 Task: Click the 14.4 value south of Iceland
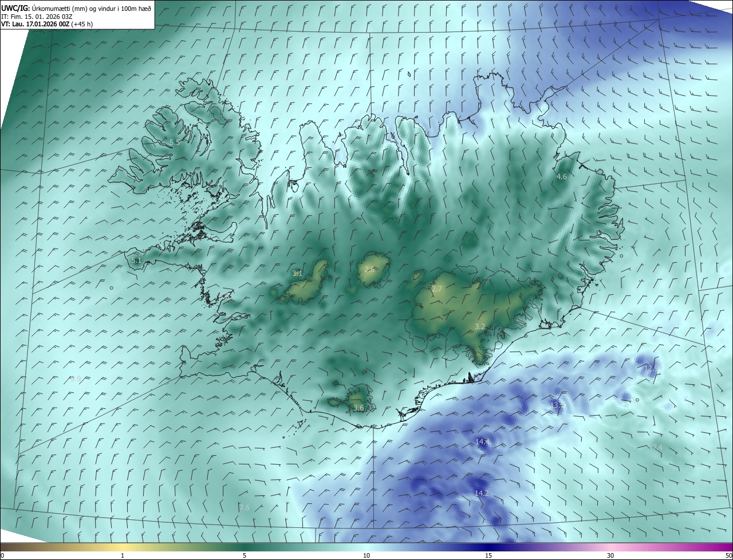tap(482, 442)
